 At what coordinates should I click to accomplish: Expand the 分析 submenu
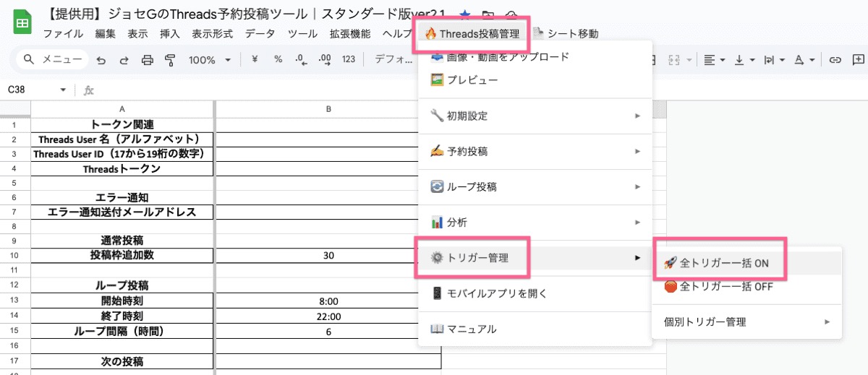(535, 222)
